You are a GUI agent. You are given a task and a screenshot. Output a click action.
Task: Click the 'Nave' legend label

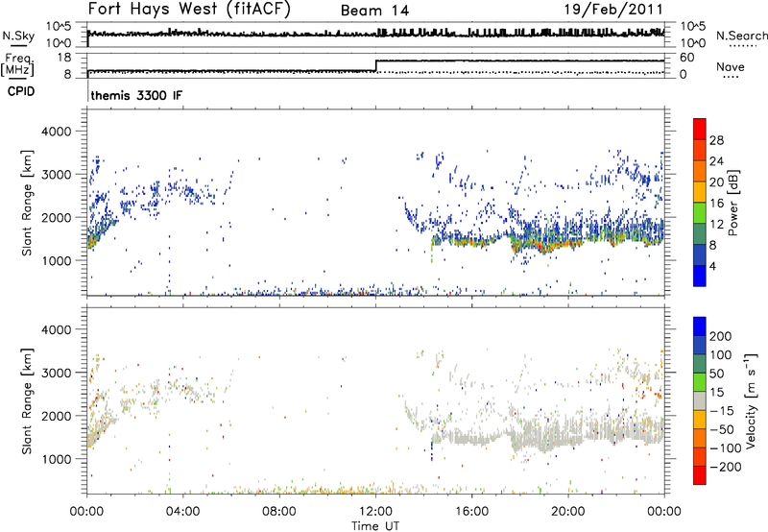point(730,66)
